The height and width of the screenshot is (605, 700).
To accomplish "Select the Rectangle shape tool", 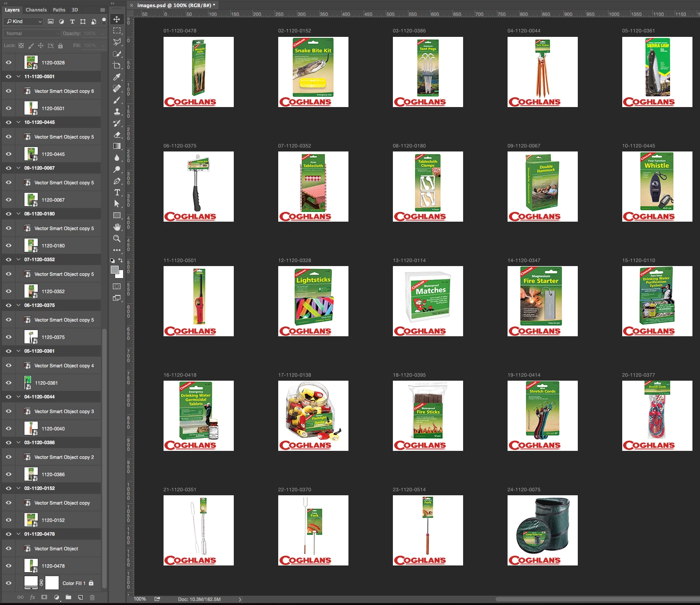I will (117, 215).
